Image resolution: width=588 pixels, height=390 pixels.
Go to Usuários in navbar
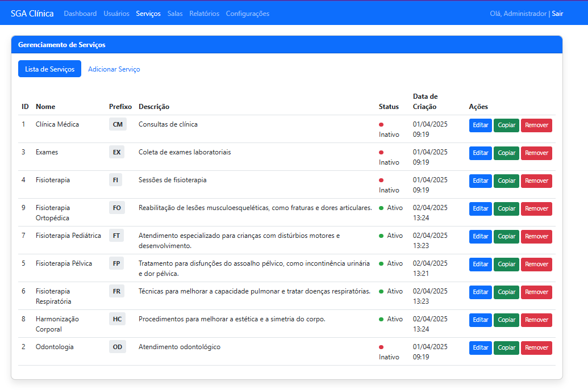[x=116, y=14]
